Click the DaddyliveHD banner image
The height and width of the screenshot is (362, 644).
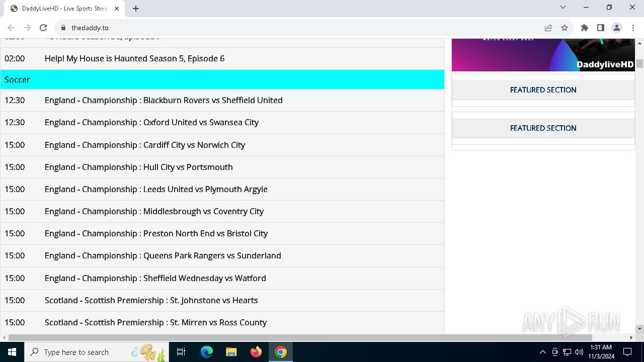(x=543, y=55)
